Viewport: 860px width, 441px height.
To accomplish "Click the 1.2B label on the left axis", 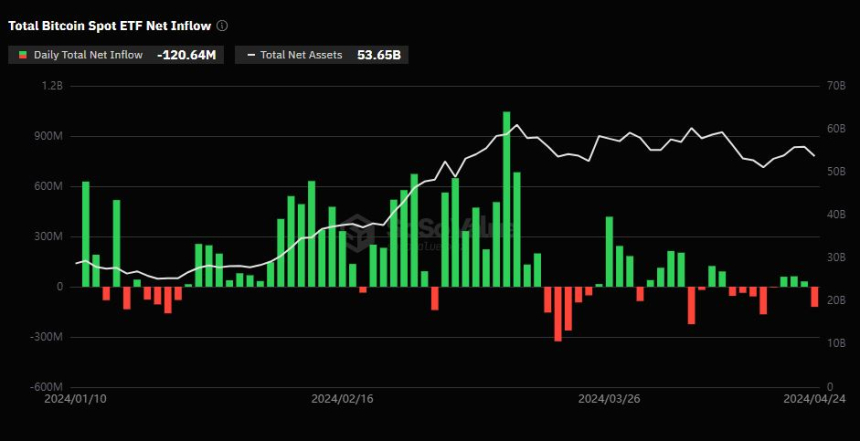I will click(x=52, y=86).
